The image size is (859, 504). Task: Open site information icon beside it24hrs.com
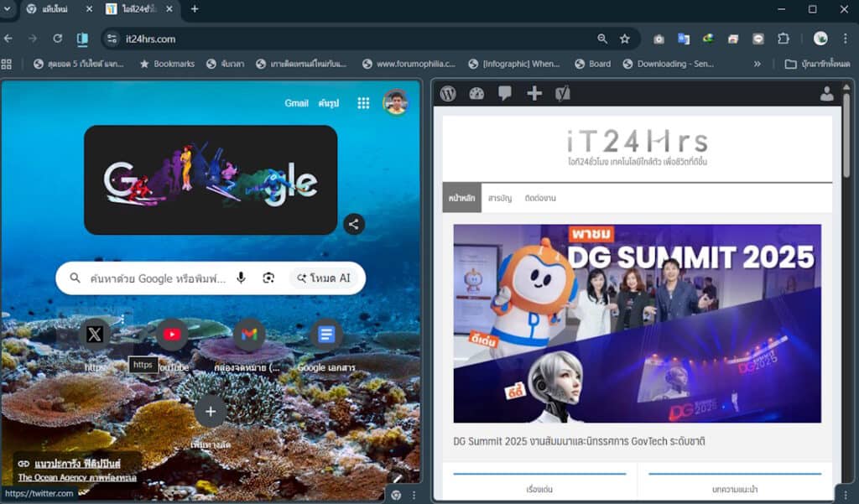(x=112, y=39)
